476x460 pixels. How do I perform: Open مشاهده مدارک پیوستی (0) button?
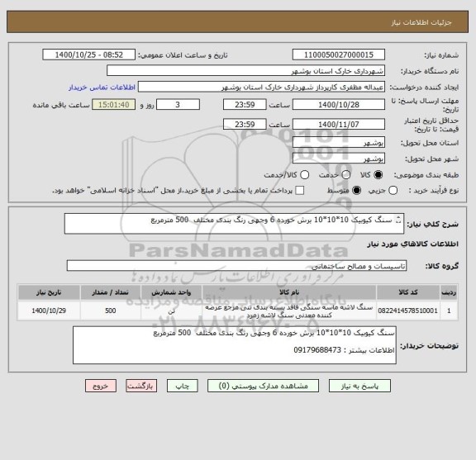263,386
